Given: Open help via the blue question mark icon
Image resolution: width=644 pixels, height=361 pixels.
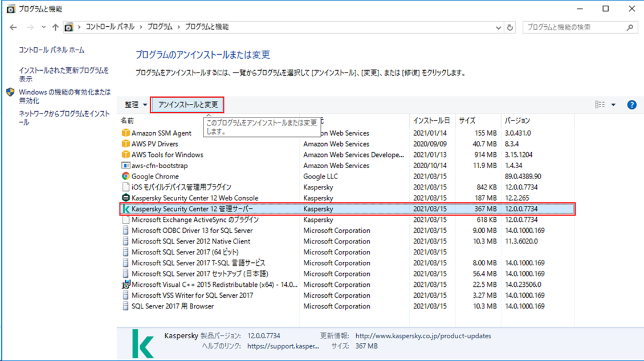Looking at the screenshot, I should (631, 104).
